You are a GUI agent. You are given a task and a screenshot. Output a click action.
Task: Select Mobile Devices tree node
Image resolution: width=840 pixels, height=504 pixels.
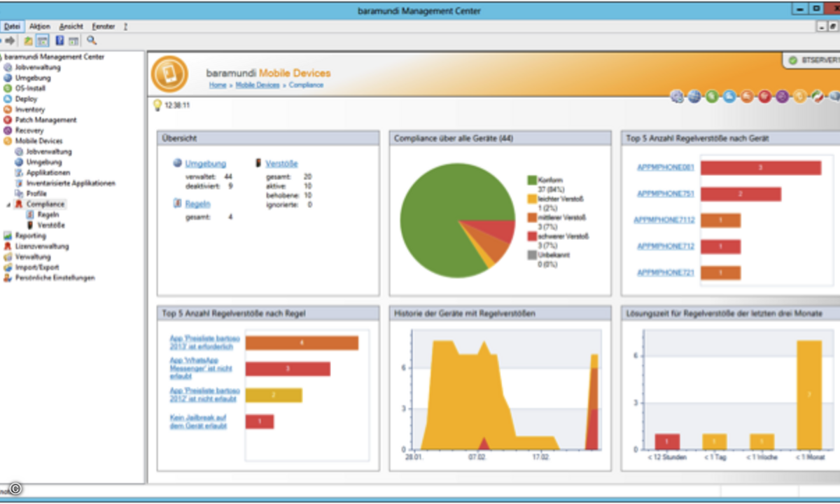(38, 141)
